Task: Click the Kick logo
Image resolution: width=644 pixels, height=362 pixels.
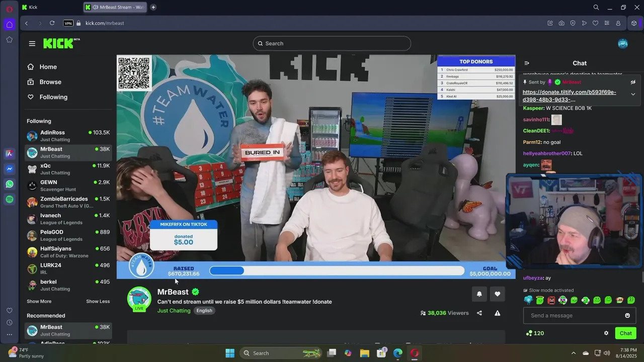Action: 61,43
